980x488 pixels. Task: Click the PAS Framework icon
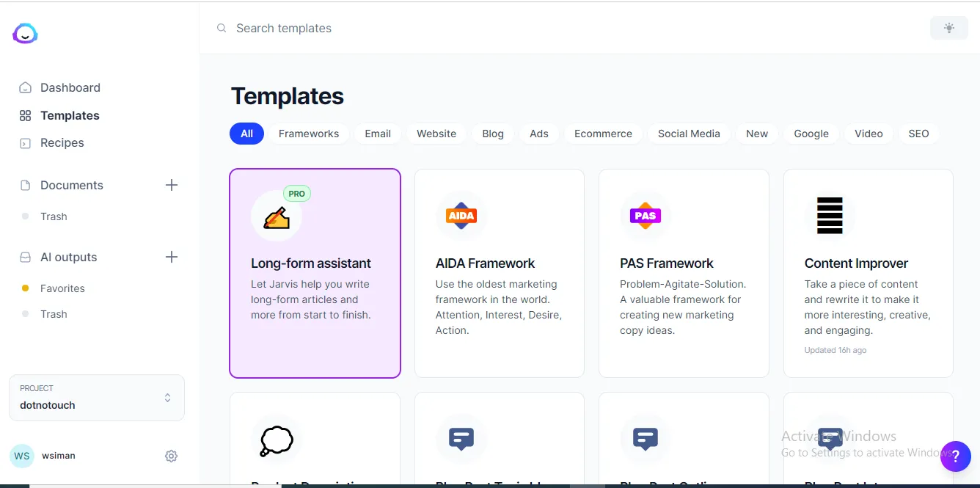click(x=646, y=216)
